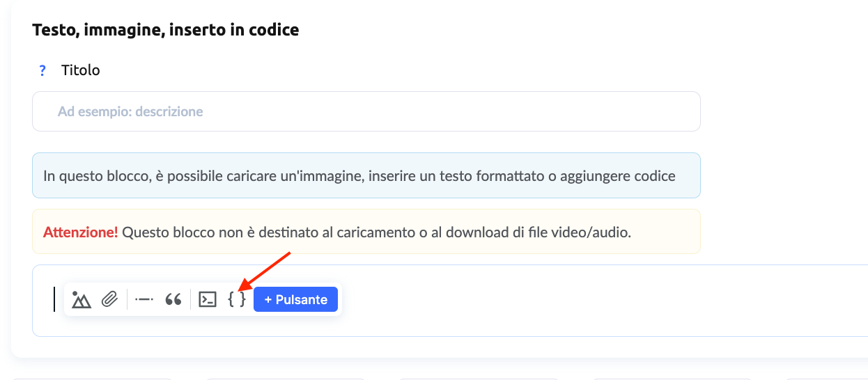Click the curly braces code insert icon

(237, 300)
